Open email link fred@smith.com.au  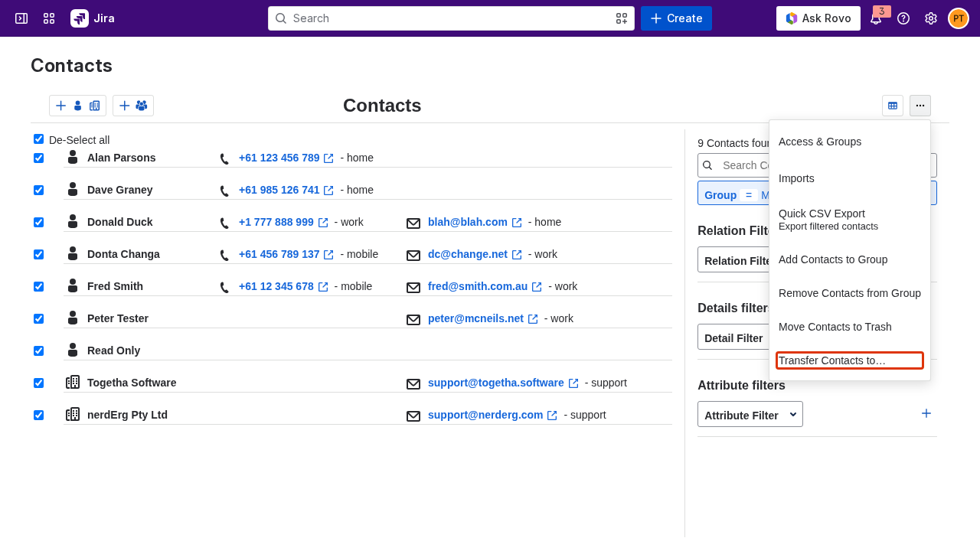(x=478, y=286)
